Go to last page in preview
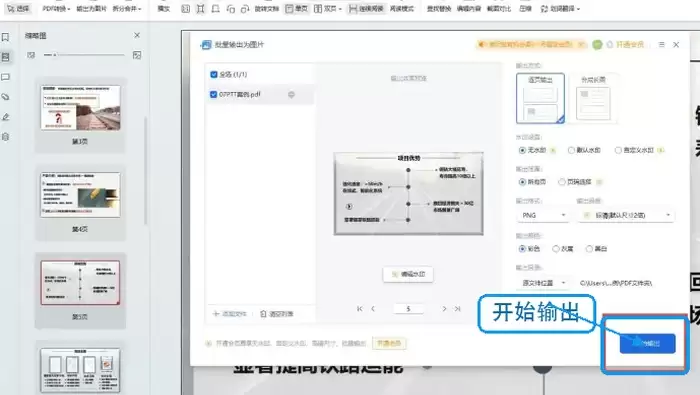Viewport: 700px width, 395px height. (458, 308)
